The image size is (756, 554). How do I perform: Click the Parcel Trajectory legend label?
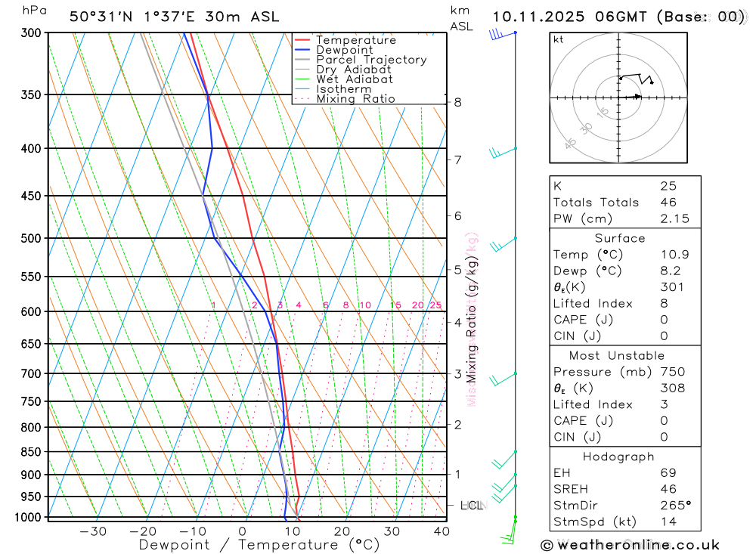(x=371, y=60)
